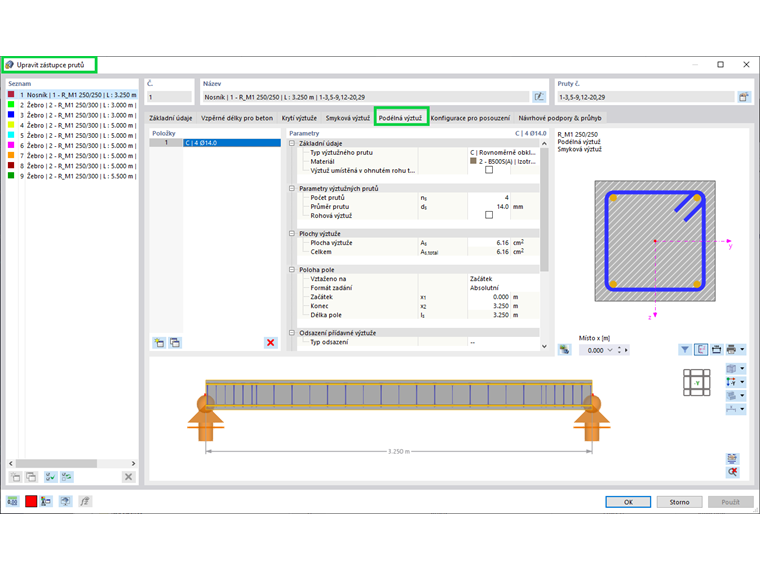The image size is (760, 570).
Task: Click the Místo x stepper arrows
Action: (x=619, y=350)
